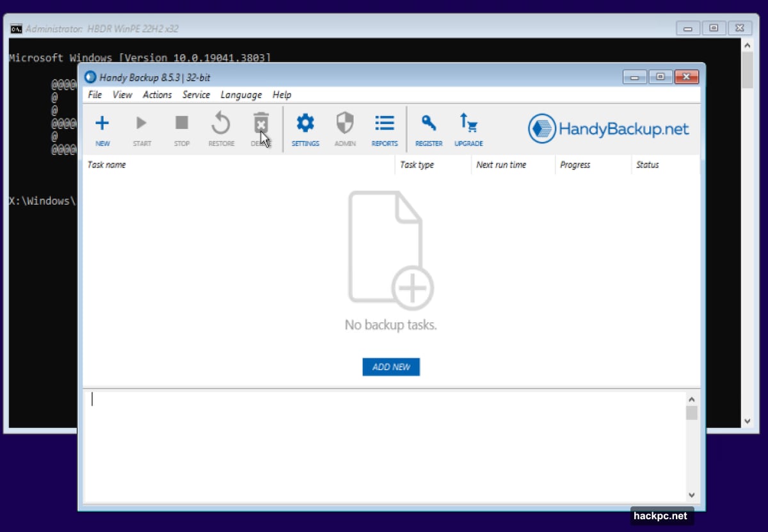Click the ADD NEW button
Viewport: 768px width, 532px height.
tap(390, 366)
